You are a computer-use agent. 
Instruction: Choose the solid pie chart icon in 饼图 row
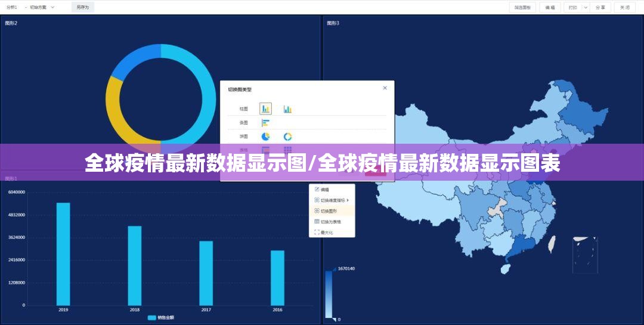coord(265,137)
